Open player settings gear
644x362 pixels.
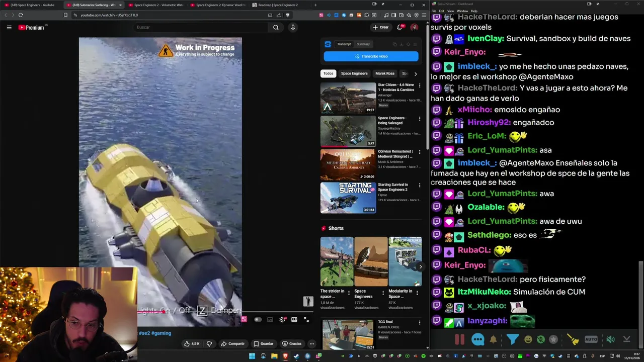click(x=282, y=319)
